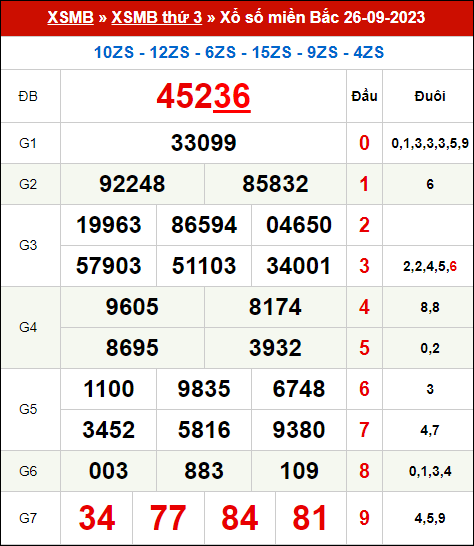Screen dimensions: 474x546
Task: Click G2 result 92248
Action: 132,184
